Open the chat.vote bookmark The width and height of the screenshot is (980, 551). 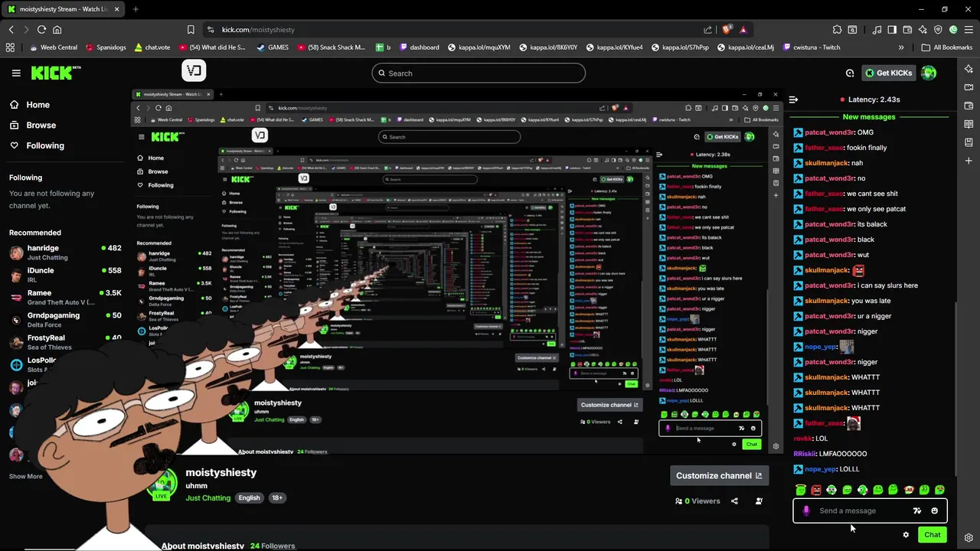coord(152,47)
